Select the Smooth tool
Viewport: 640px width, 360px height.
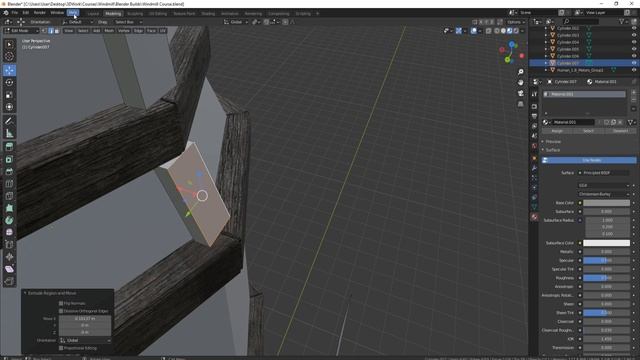[x=9, y=232]
